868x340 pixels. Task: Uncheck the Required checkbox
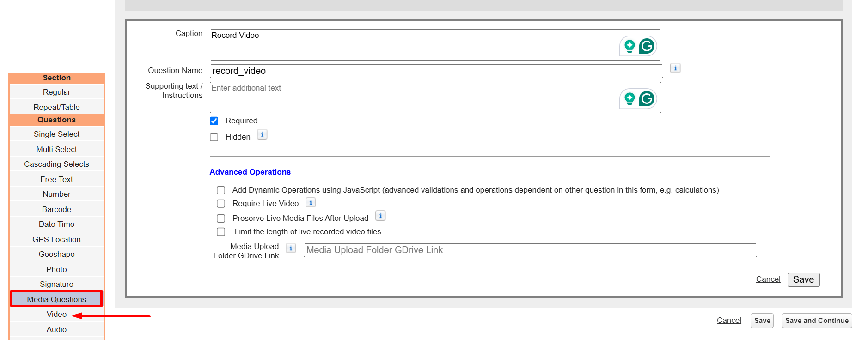[x=214, y=121]
